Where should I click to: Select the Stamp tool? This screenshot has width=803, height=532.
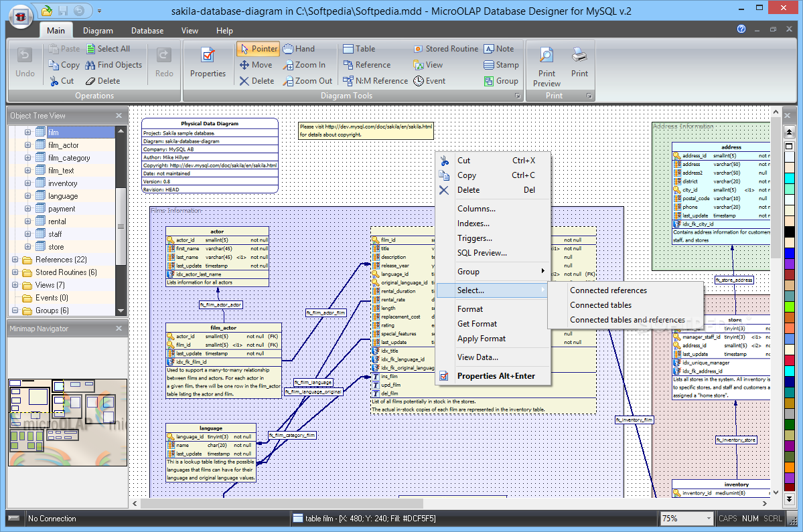(x=501, y=65)
